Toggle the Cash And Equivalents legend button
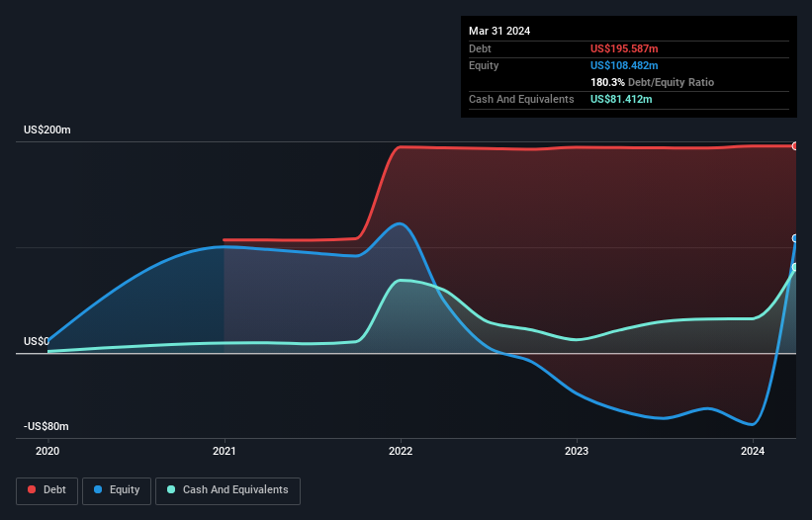This screenshot has height=520, width=812. 227,490
